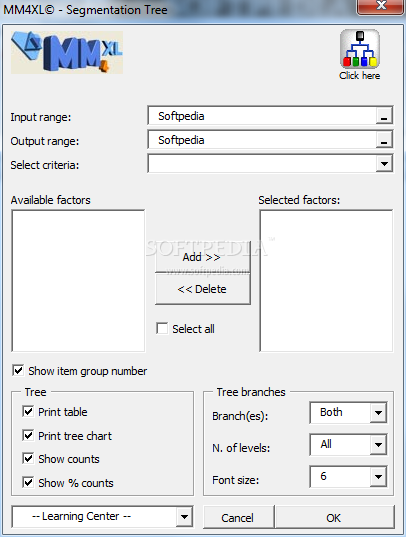This screenshot has height=537, width=406.
Task: Toggle Show % counts checkbox
Action: point(28,483)
